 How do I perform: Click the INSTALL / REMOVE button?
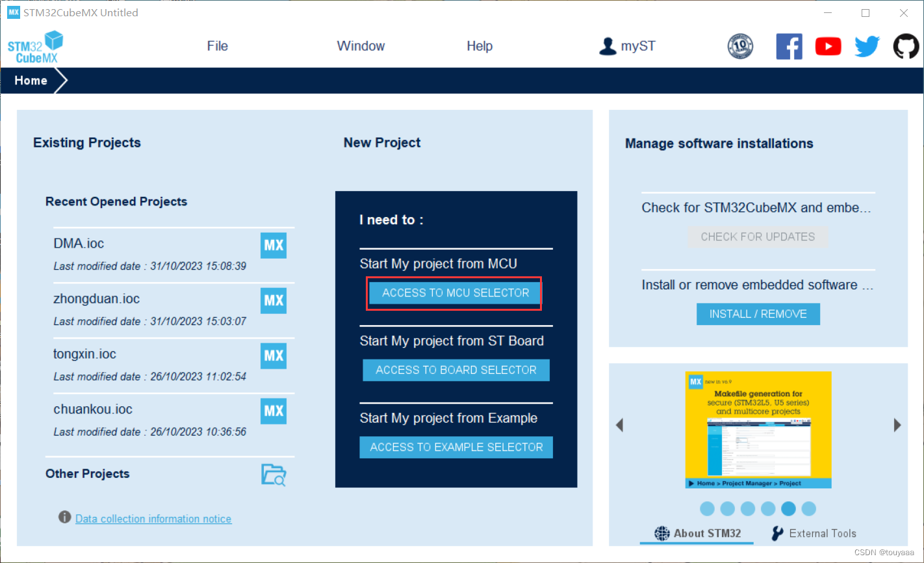click(758, 314)
